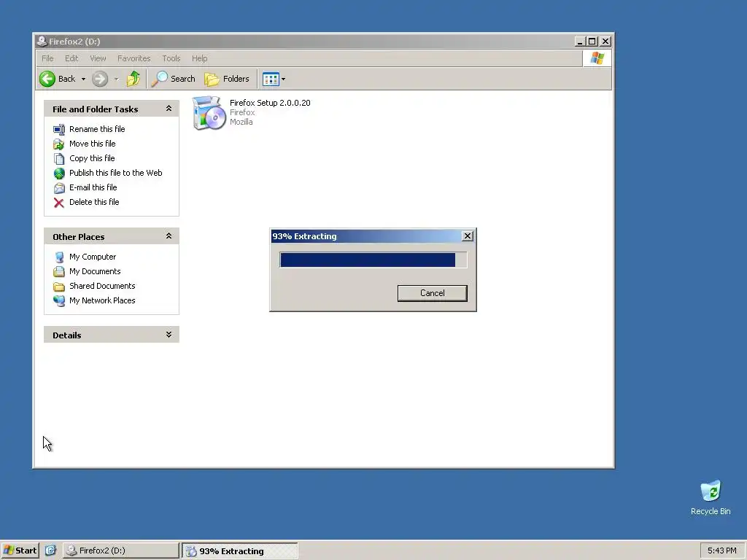Click the Windows flag logo in Explorer
The image size is (747, 560).
tap(597, 58)
